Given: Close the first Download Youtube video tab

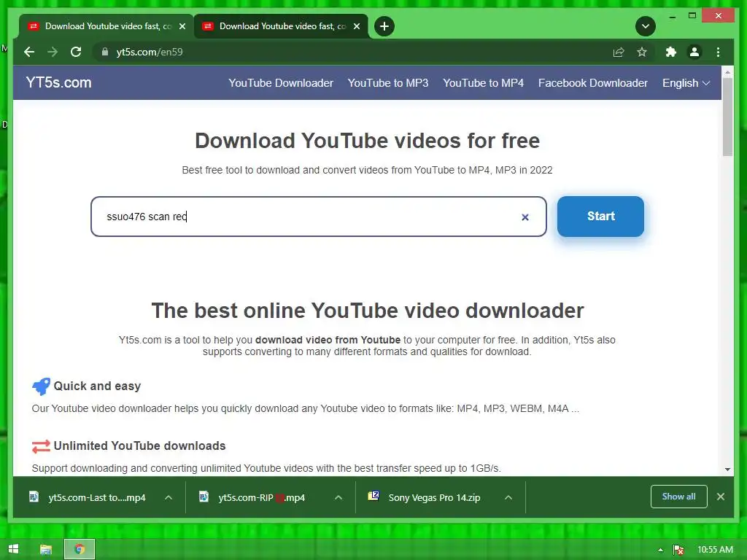Looking at the screenshot, I should coord(182,26).
